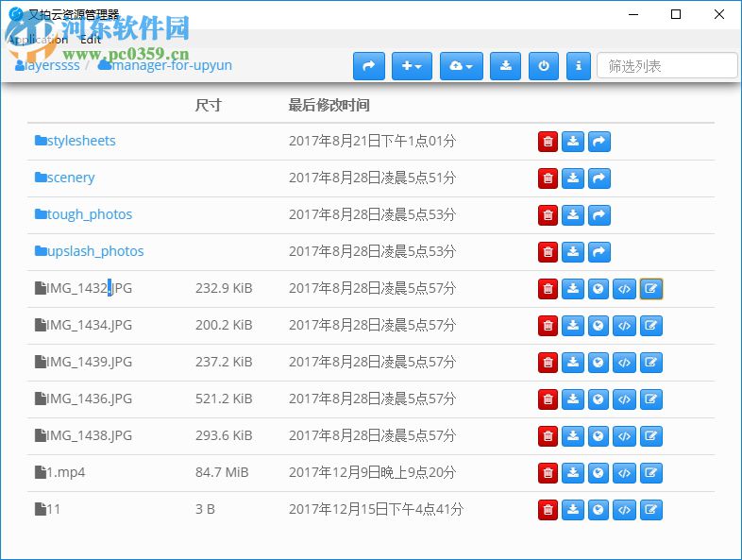Delete the scenery folder

click(548, 178)
